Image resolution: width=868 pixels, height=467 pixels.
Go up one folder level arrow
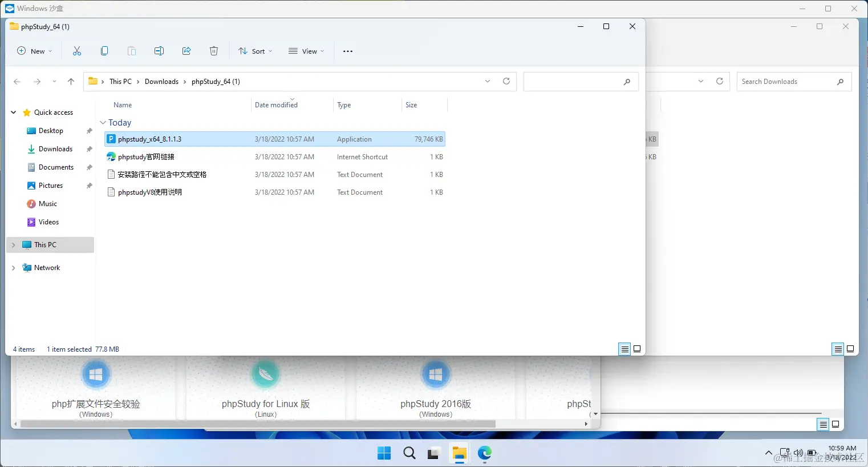tap(71, 82)
